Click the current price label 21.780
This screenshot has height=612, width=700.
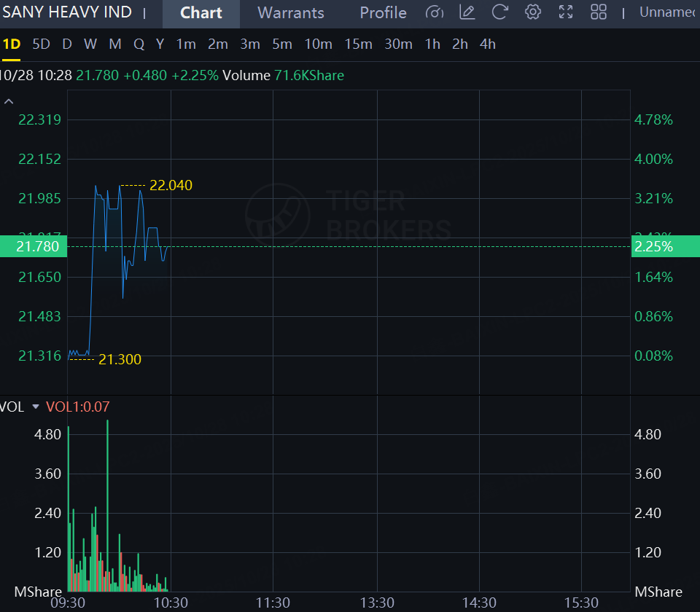34,246
